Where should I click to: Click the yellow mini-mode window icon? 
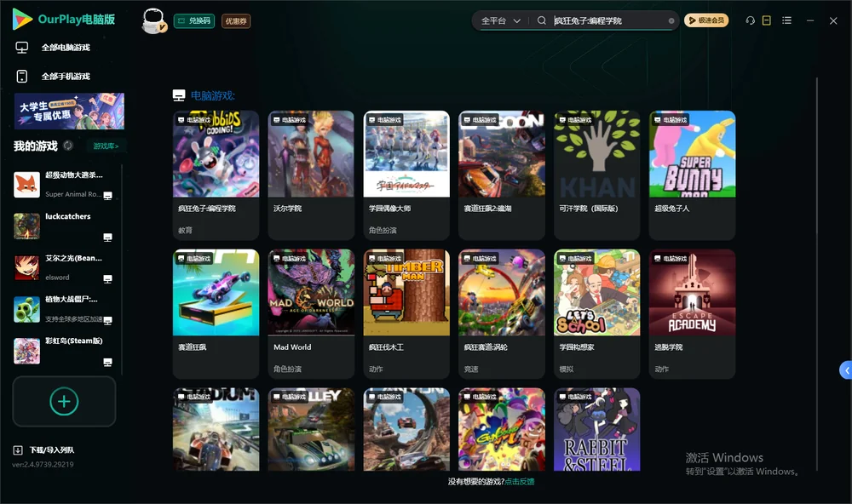click(767, 20)
